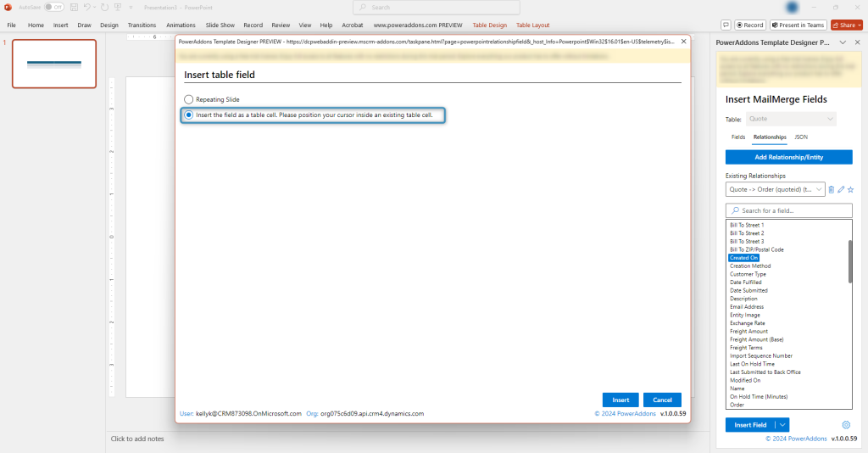Click the edit relationship pencil icon
This screenshot has width=868, height=453.
pos(841,189)
